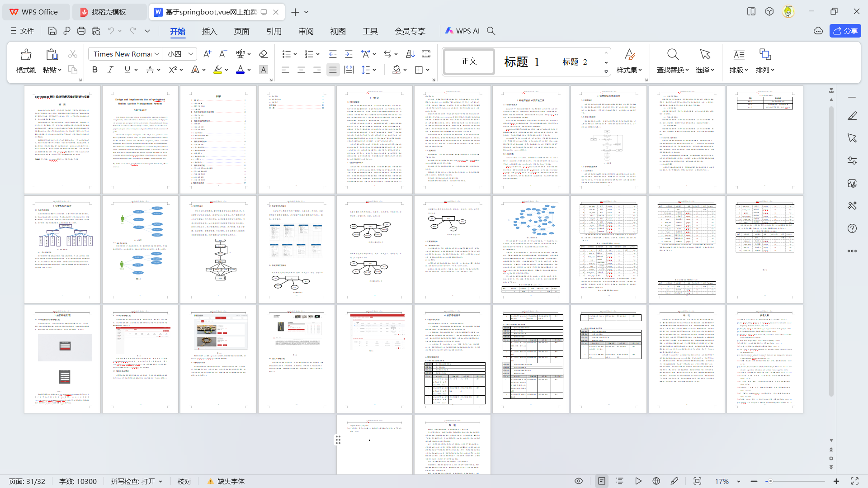Apply the 正文 style
Screen dimensions: 868x488
(469, 62)
